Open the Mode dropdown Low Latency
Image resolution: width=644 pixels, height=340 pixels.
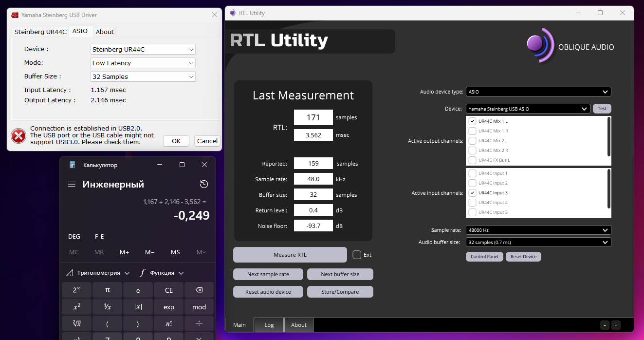point(143,63)
